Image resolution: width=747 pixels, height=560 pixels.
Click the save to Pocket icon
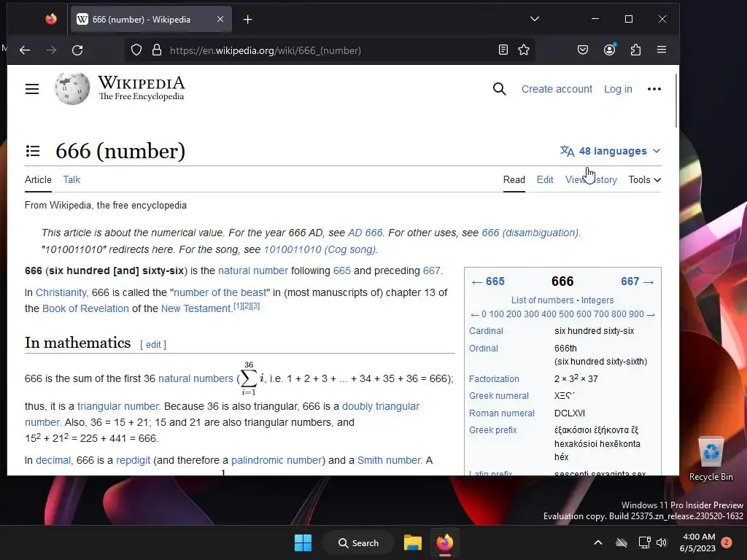pos(583,50)
